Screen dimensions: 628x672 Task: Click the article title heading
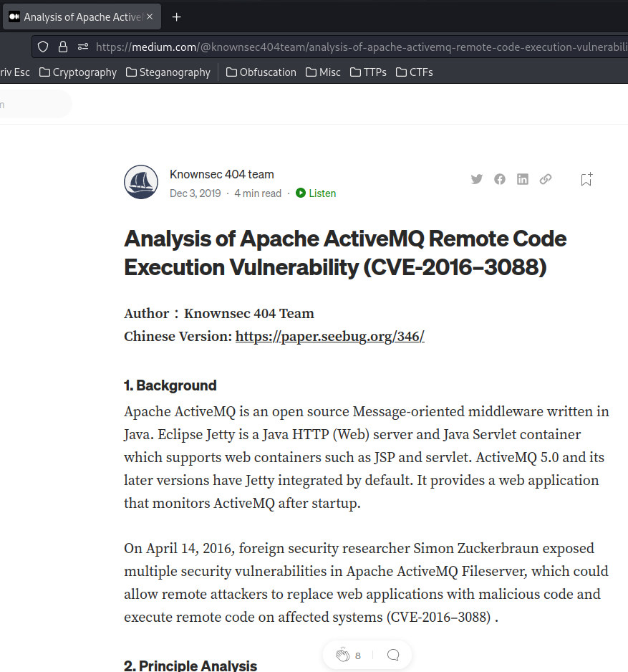345,253
